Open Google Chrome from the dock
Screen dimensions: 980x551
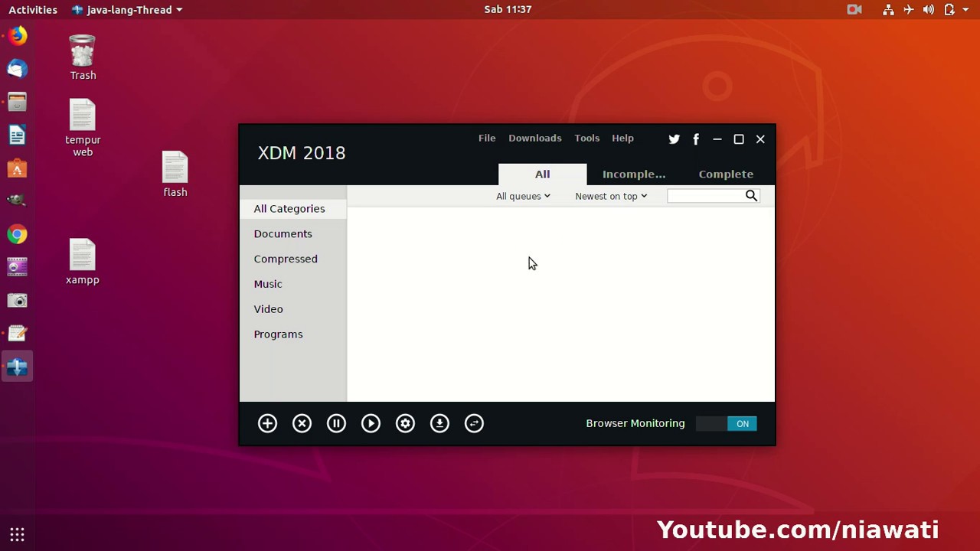click(x=17, y=234)
